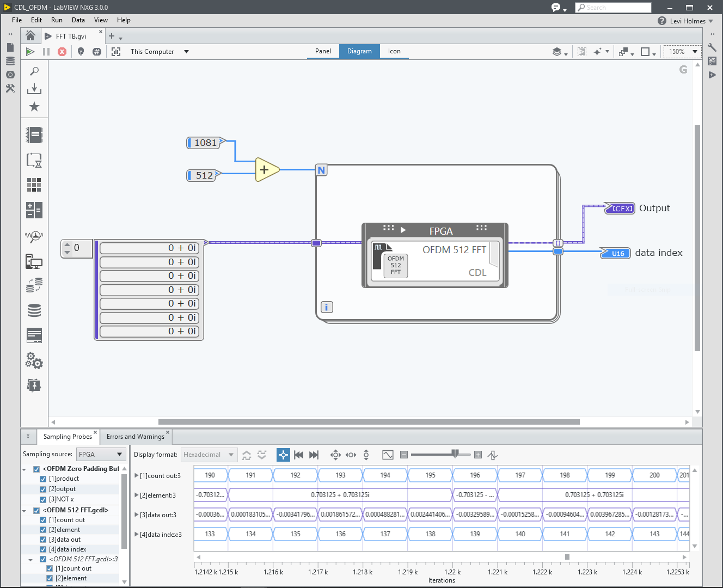Expand the [4]data index:3 signal row
723x588 pixels.
pyautogui.click(x=137, y=534)
